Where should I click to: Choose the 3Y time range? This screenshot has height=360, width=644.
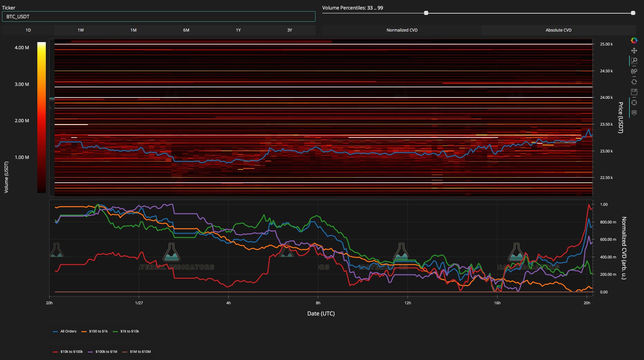pos(289,30)
